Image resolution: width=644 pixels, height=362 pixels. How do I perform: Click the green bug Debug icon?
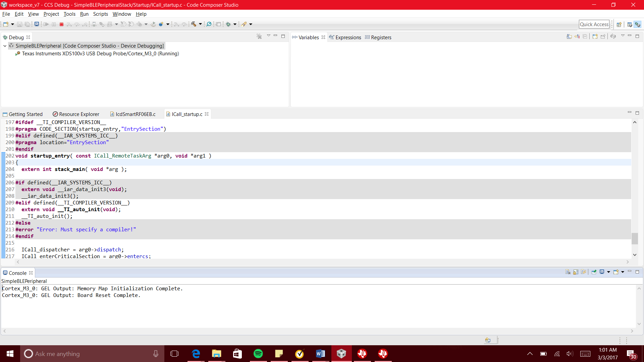[x=228, y=24]
